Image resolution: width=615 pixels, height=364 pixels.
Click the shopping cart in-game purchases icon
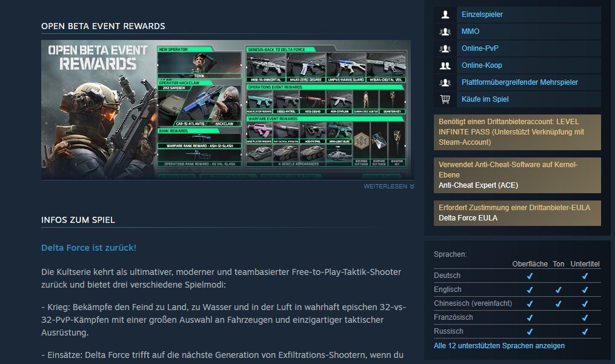pyautogui.click(x=445, y=99)
